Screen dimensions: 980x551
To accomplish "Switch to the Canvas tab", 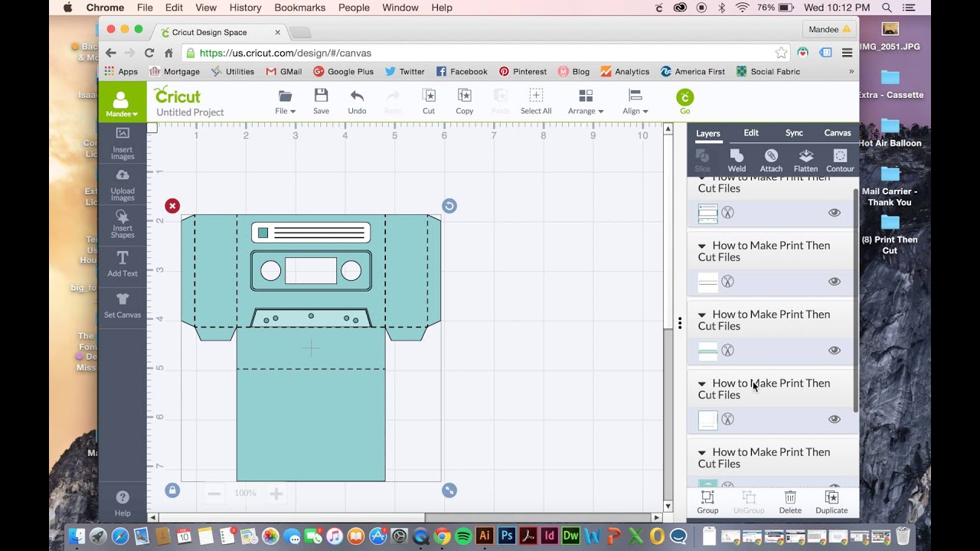I will pyautogui.click(x=838, y=132).
